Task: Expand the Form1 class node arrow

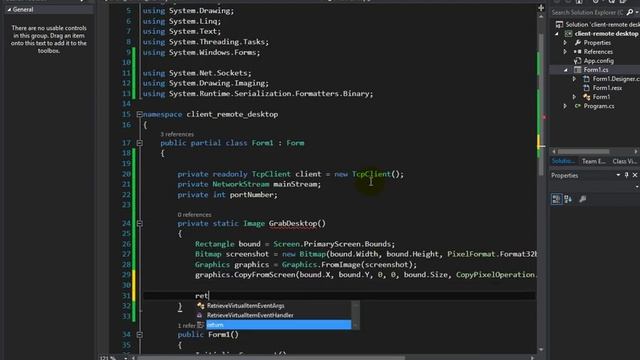Action: [x=574, y=97]
